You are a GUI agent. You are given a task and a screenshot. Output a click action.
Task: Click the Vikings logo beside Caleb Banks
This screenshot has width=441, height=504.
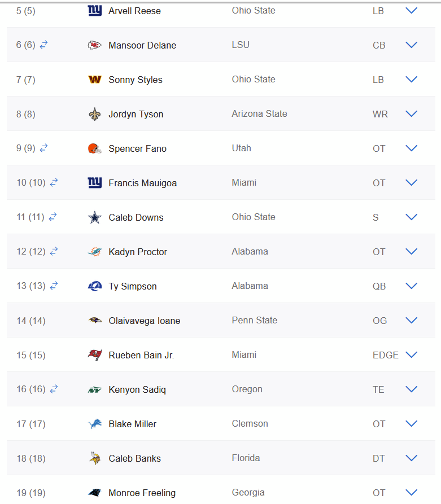(x=94, y=458)
